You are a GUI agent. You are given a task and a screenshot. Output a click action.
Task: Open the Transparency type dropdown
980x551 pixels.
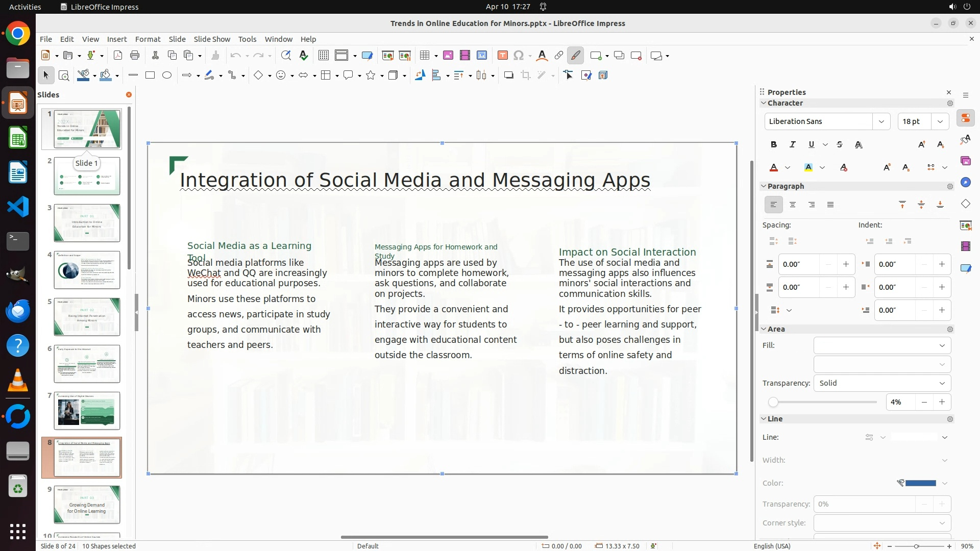click(882, 383)
